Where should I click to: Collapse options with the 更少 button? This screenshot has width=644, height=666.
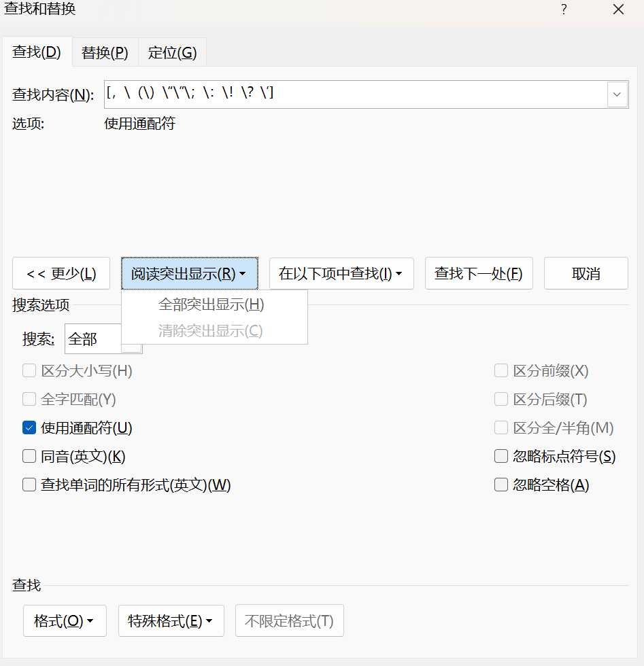(61, 273)
